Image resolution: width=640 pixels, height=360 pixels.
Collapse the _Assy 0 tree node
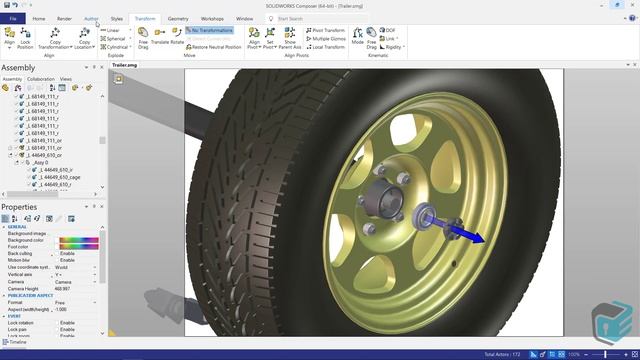pyautogui.click(x=17, y=162)
